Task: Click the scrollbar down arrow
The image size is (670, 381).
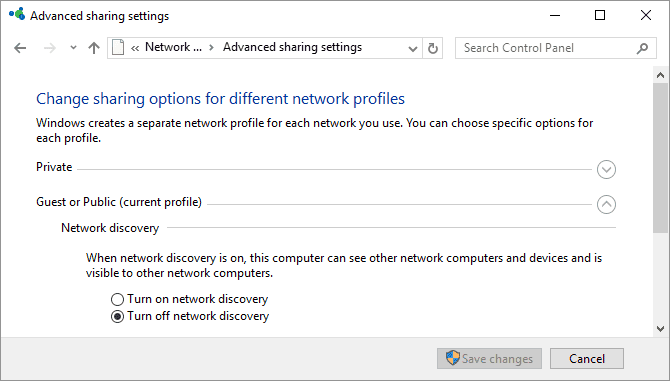Action: tap(661, 328)
